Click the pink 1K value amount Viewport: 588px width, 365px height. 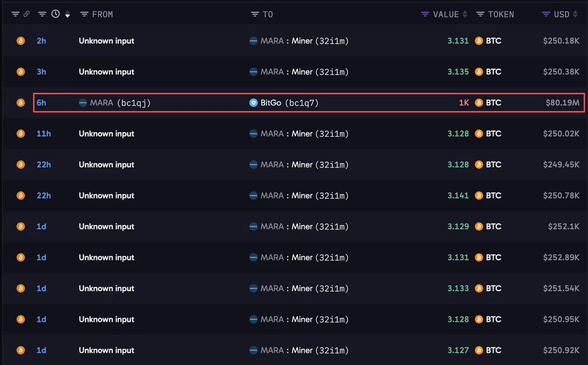pos(464,103)
